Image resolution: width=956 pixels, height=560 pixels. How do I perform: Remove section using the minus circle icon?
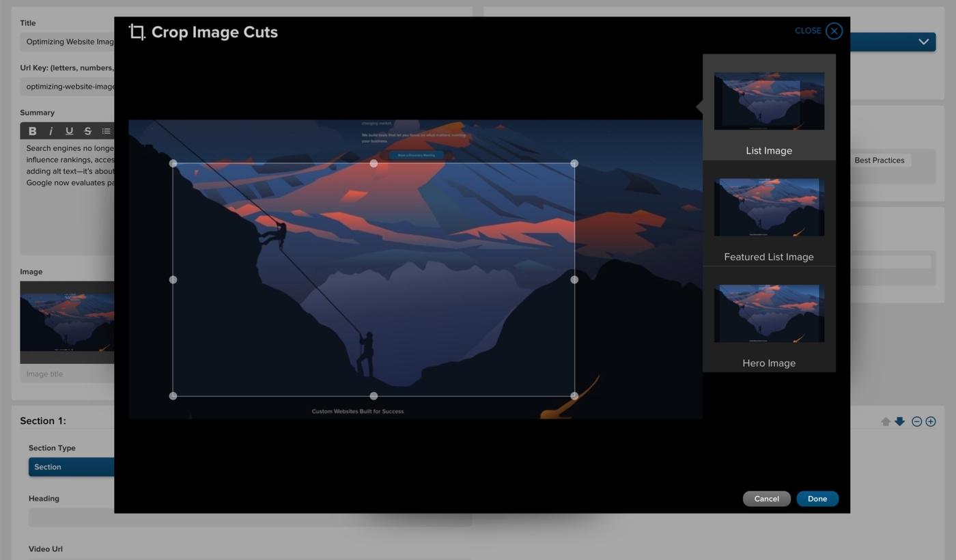[917, 421]
